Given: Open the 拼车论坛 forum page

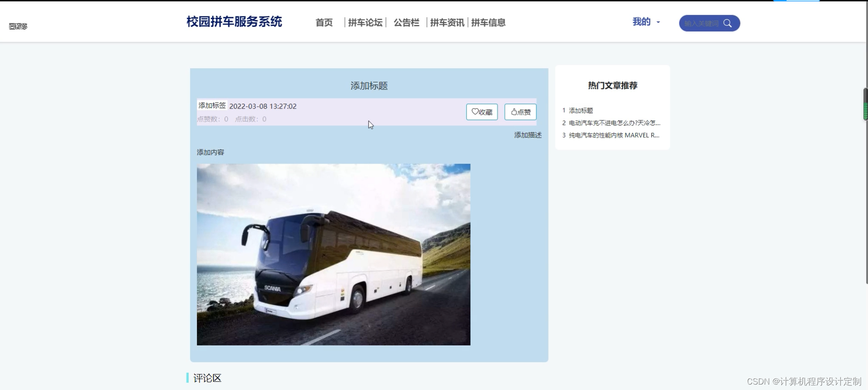Looking at the screenshot, I should [365, 23].
